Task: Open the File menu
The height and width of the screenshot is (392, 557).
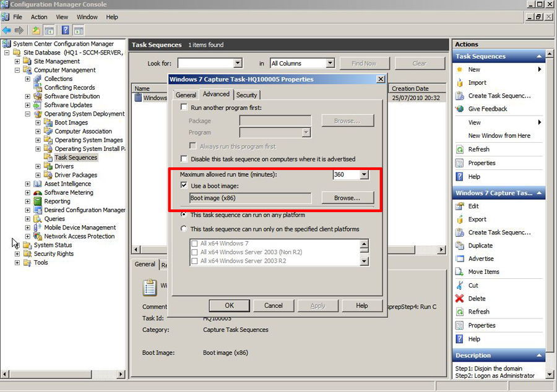Action: click(x=17, y=17)
